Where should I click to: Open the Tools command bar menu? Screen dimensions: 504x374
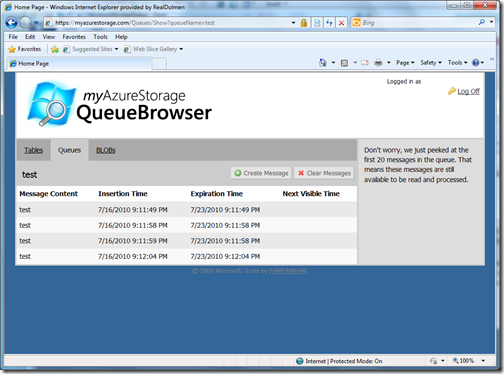point(457,62)
